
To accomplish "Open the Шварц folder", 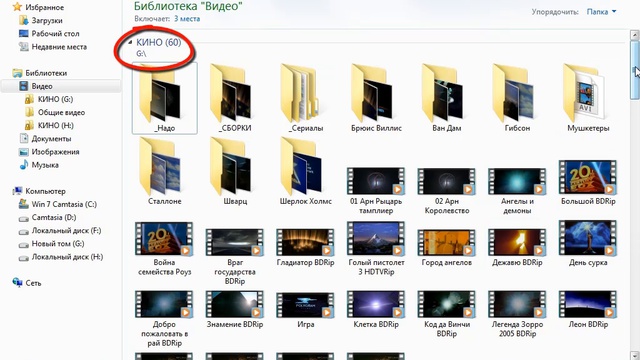I will click(x=235, y=171).
